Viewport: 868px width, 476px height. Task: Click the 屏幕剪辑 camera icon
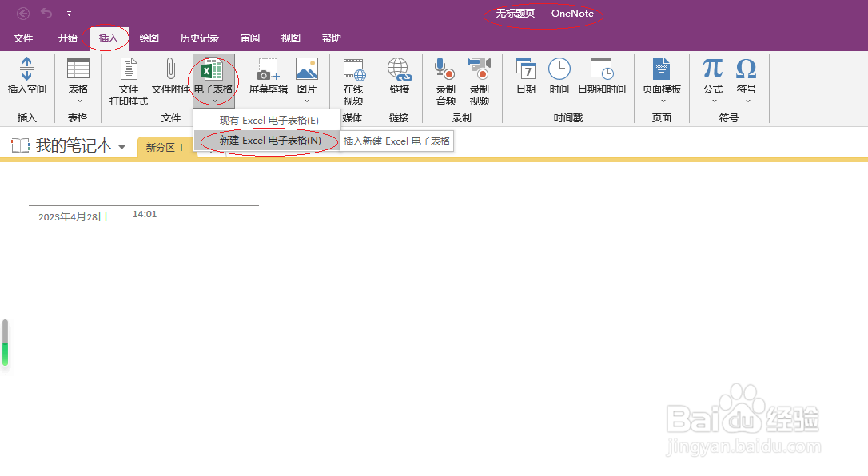tap(269, 69)
